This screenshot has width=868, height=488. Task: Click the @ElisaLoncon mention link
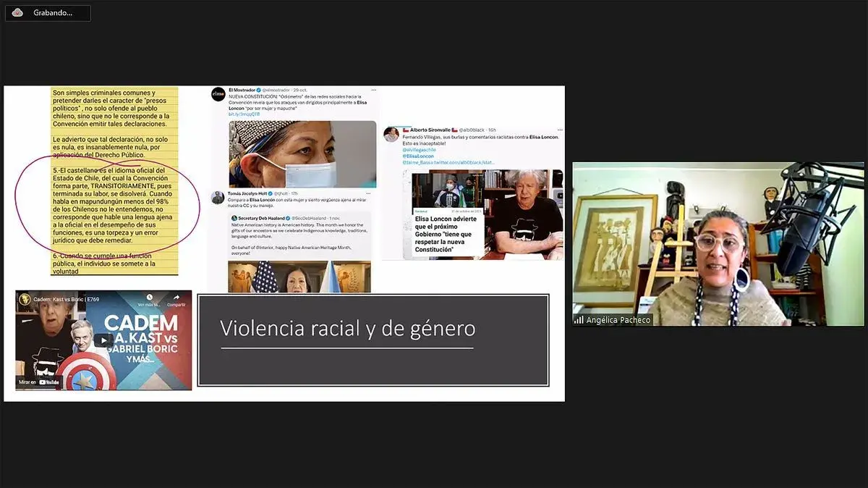[418, 156]
